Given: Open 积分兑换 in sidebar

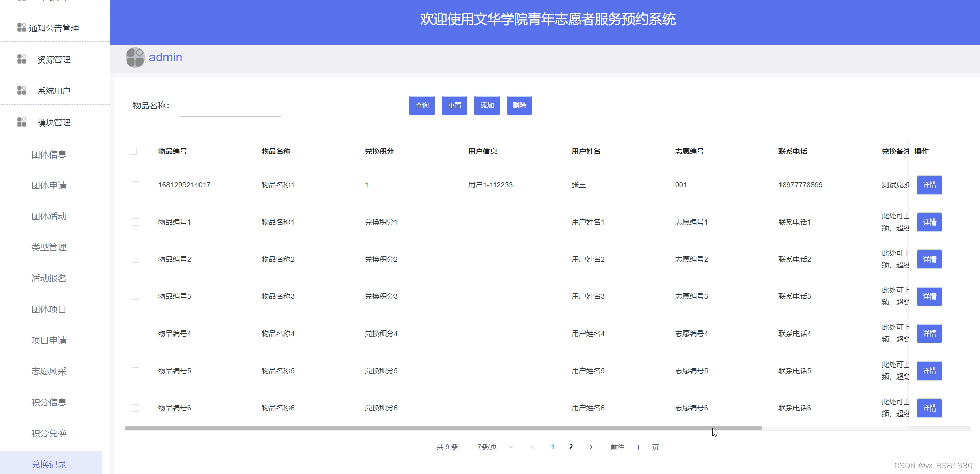Looking at the screenshot, I should pos(49,433).
